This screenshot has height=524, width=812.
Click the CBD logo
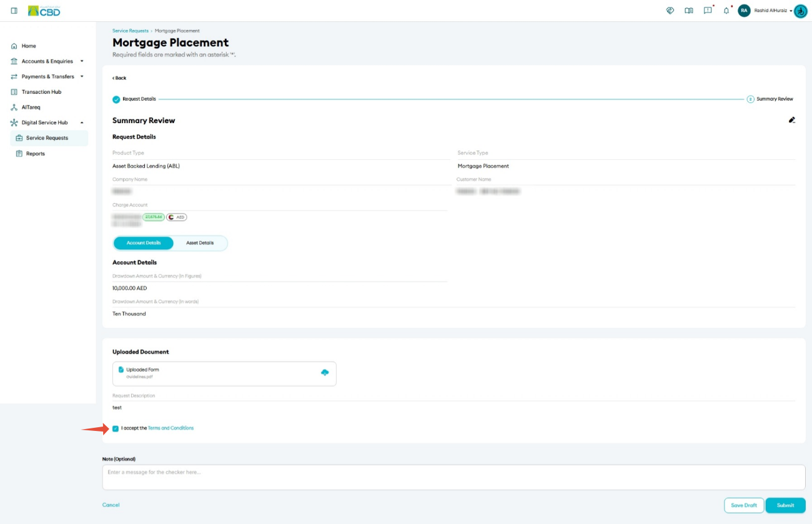click(x=44, y=11)
